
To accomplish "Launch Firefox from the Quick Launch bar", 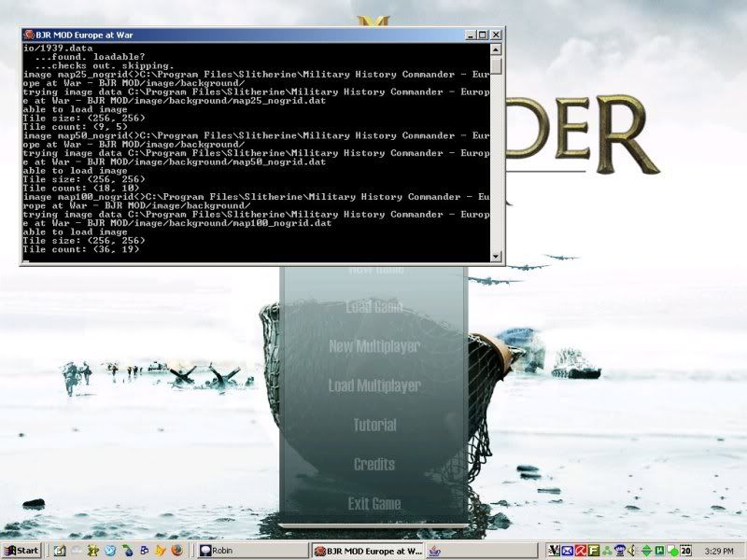I will click(176, 551).
